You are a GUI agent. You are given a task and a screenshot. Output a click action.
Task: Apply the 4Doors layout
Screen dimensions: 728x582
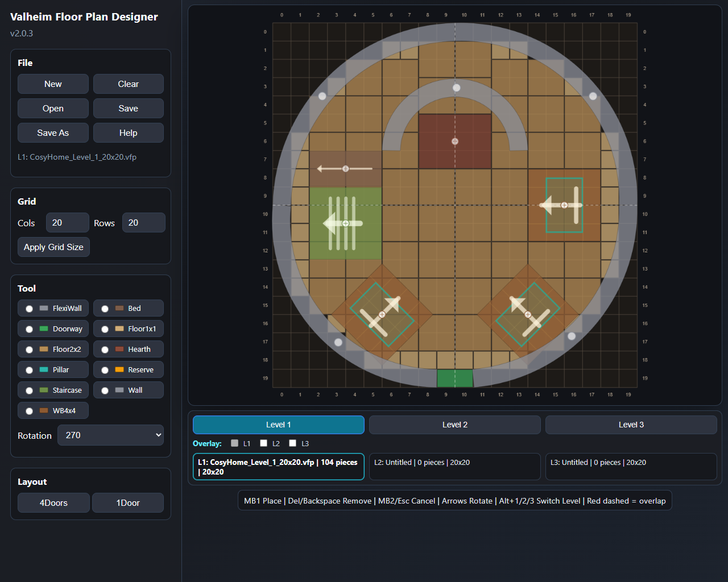(x=53, y=503)
